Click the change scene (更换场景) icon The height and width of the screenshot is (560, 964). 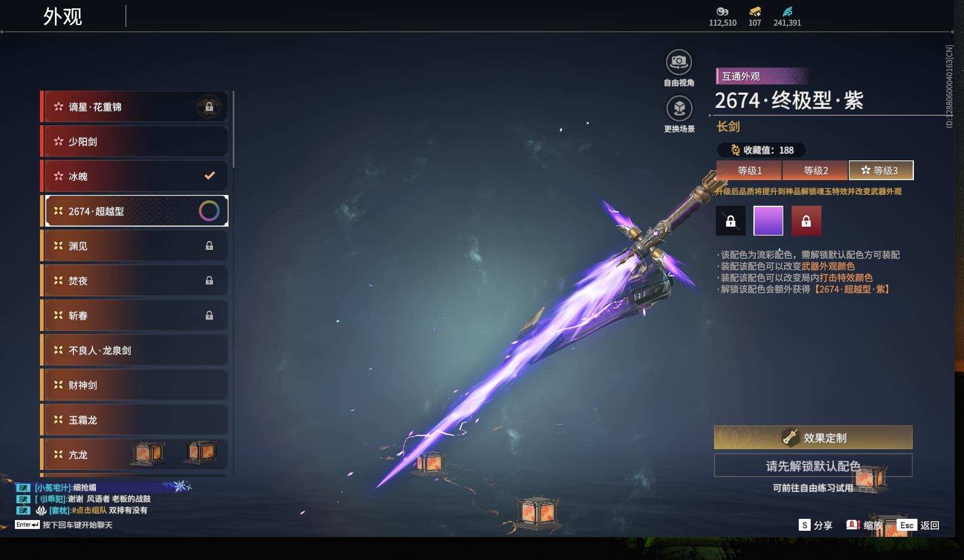click(x=679, y=109)
